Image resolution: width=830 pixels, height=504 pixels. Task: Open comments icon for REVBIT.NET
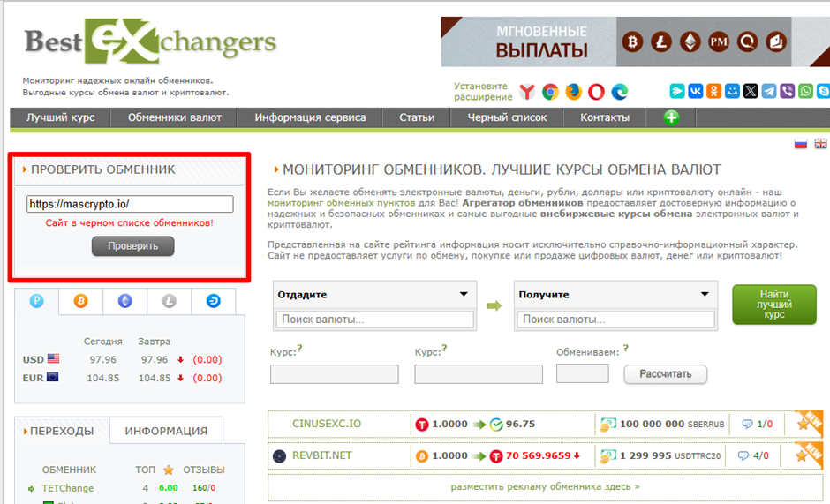(x=743, y=455)
